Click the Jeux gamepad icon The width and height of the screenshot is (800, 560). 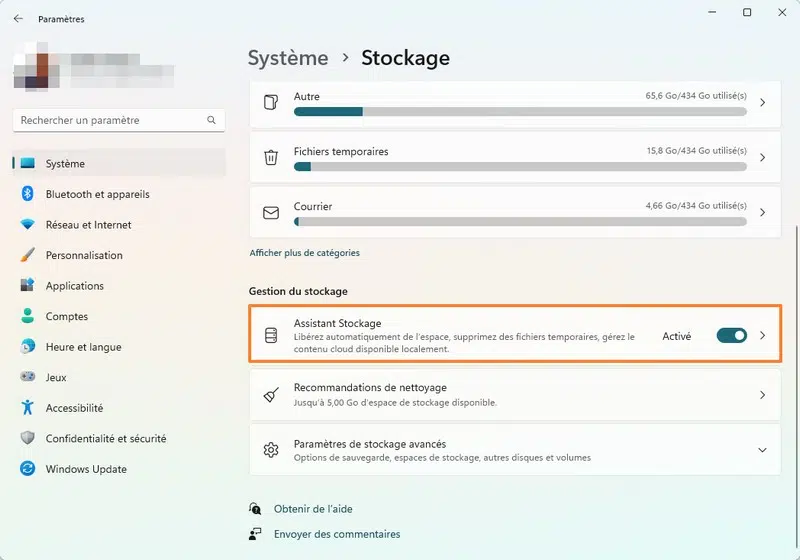28,378
